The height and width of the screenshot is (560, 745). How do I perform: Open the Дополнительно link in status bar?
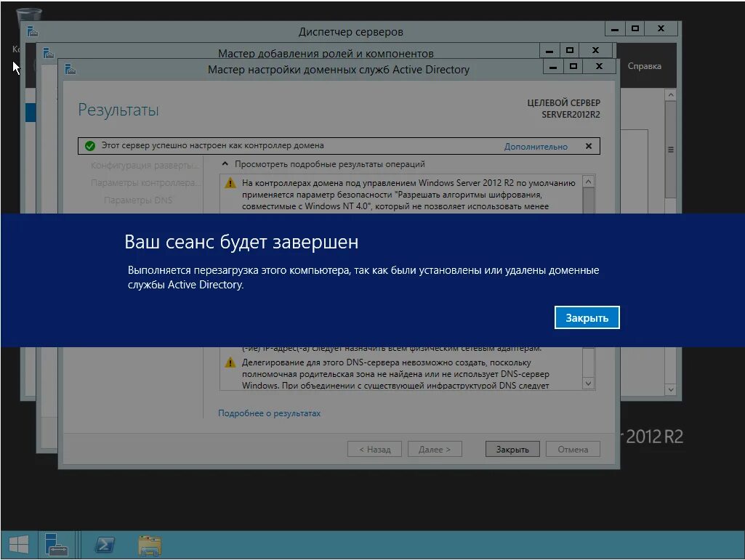click(536, 147)
